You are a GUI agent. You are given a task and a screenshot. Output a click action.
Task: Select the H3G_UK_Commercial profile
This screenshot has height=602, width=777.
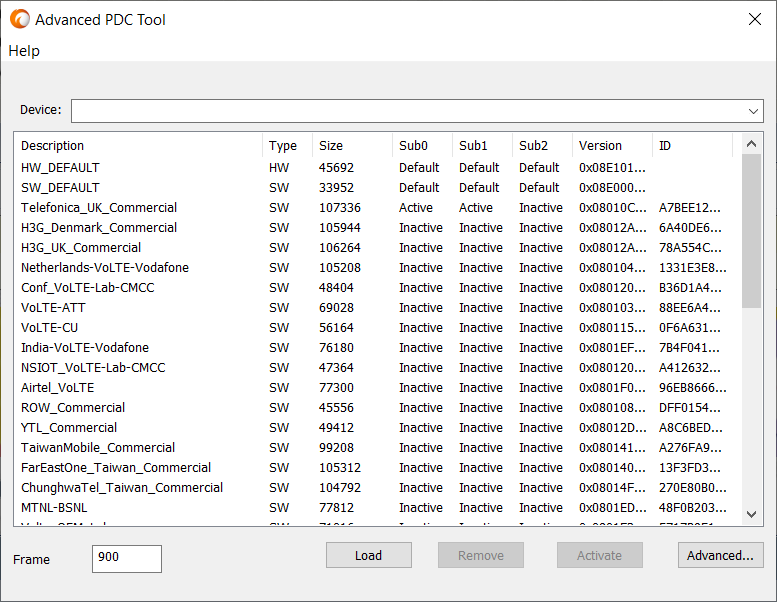377,248
